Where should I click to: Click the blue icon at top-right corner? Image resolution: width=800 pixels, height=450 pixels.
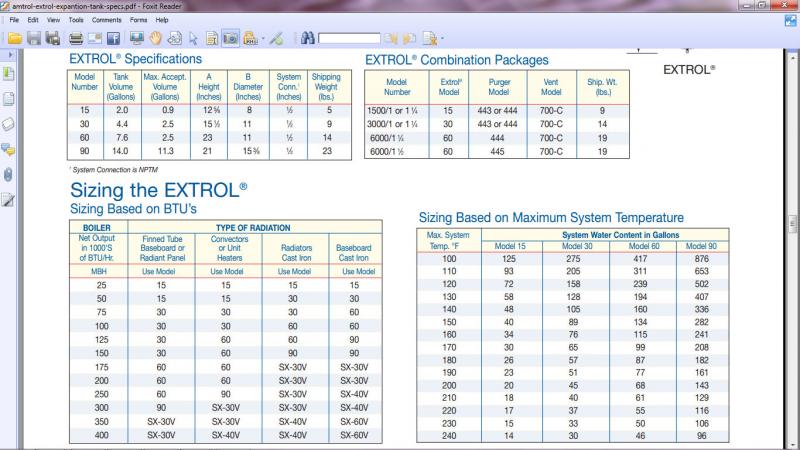(790, 20)
